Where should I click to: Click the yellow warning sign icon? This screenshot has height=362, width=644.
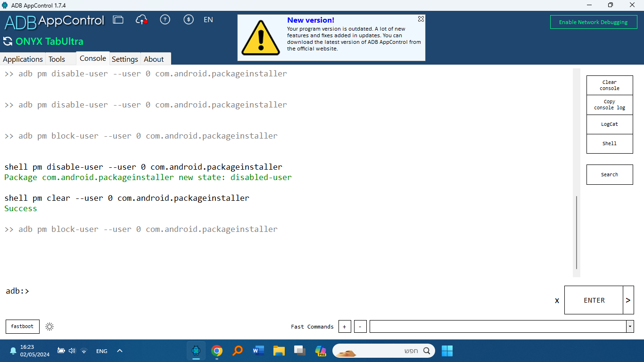coord(260,38)
